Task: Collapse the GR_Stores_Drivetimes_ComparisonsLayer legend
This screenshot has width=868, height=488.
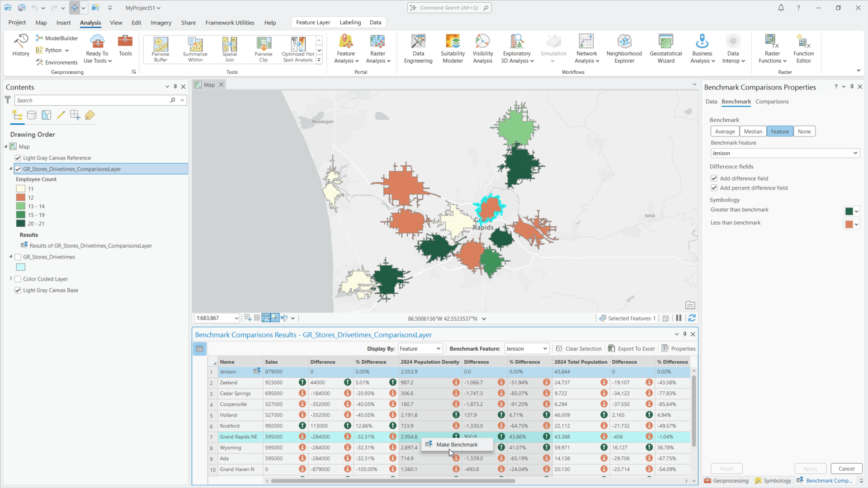Action: tap(10, 169)
